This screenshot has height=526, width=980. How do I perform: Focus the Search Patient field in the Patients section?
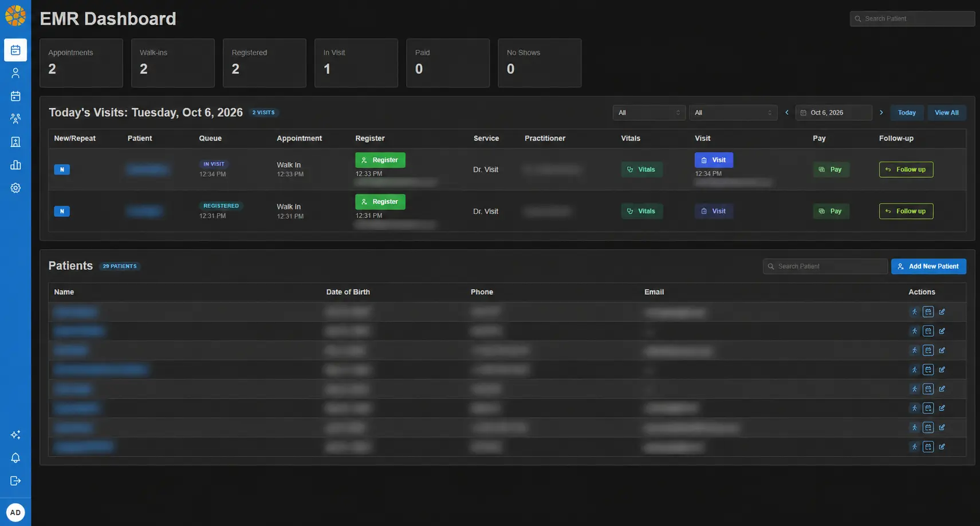(x=825, y=266)
